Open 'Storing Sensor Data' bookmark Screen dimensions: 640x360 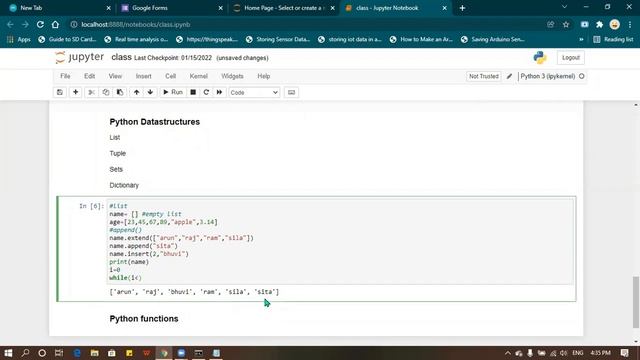(x=278, y=40)
